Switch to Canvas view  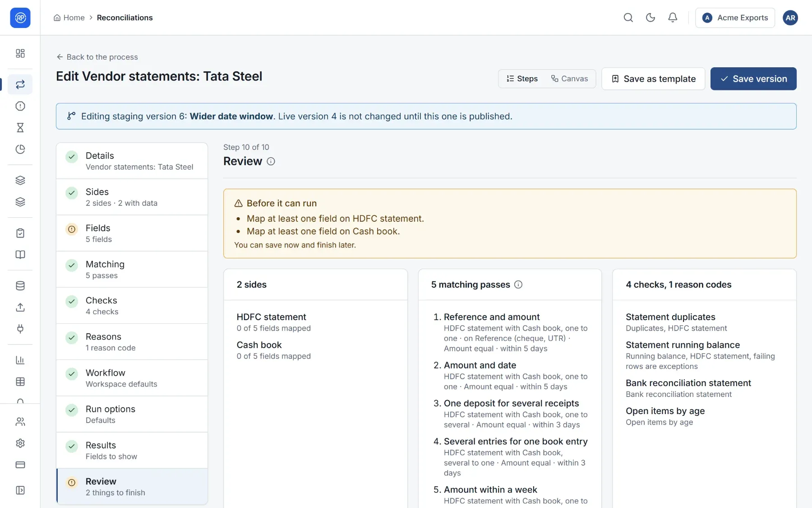coord(569,79)
